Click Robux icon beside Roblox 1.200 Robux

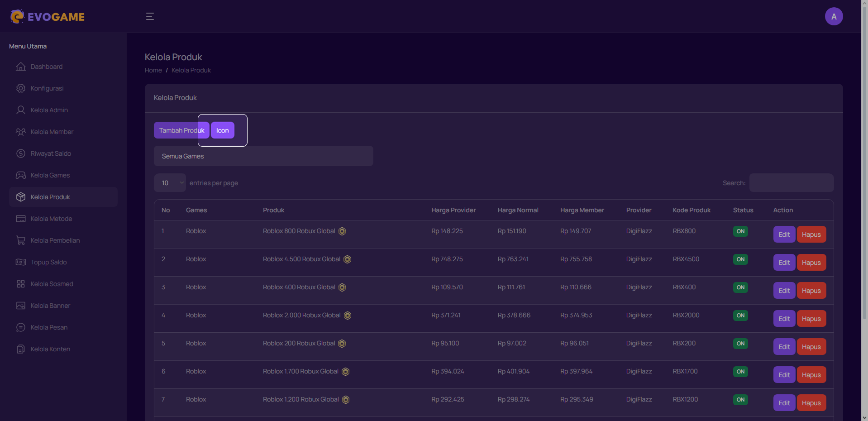click(x=346, y=400)
